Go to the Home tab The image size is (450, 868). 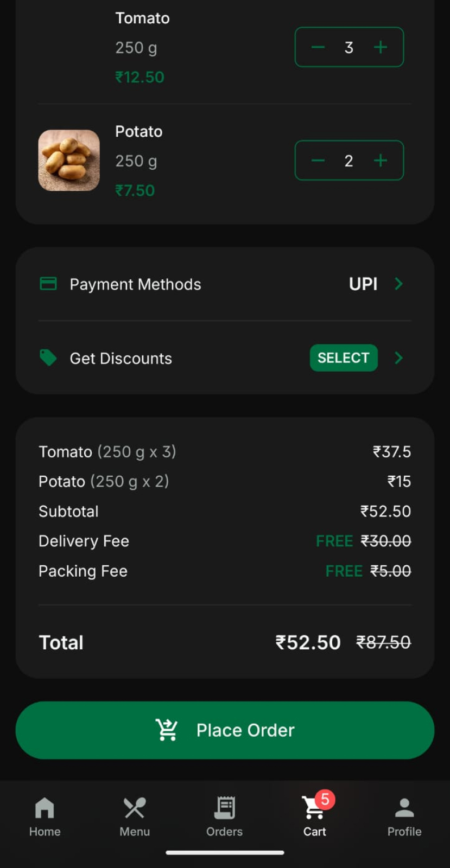click(x=45, y=815)
